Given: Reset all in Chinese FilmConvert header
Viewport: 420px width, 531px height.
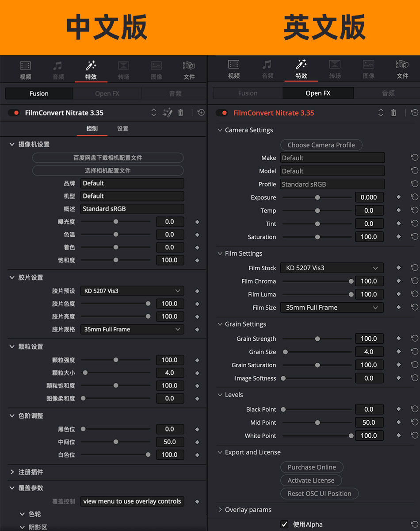Looking at the screenshot, I should (201, 113).
